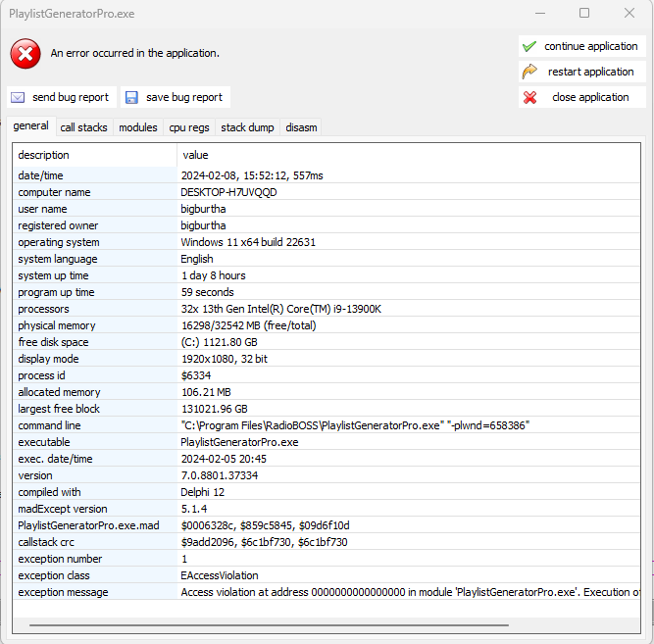This screenshot has height=644, width=654.
Task: Select the general tab
Action: coord(30,126)
